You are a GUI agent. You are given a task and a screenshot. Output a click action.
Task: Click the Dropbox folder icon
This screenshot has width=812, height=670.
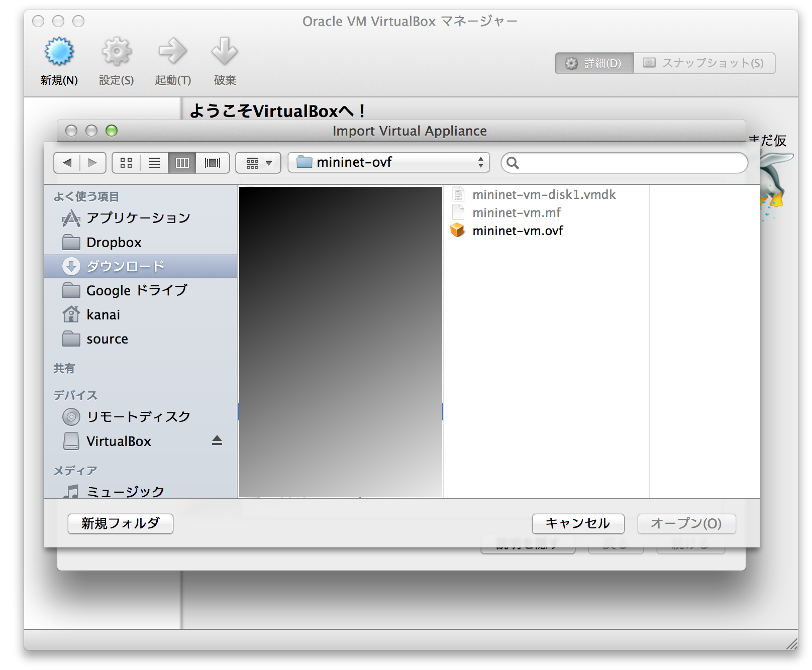[x=71, y=242]
